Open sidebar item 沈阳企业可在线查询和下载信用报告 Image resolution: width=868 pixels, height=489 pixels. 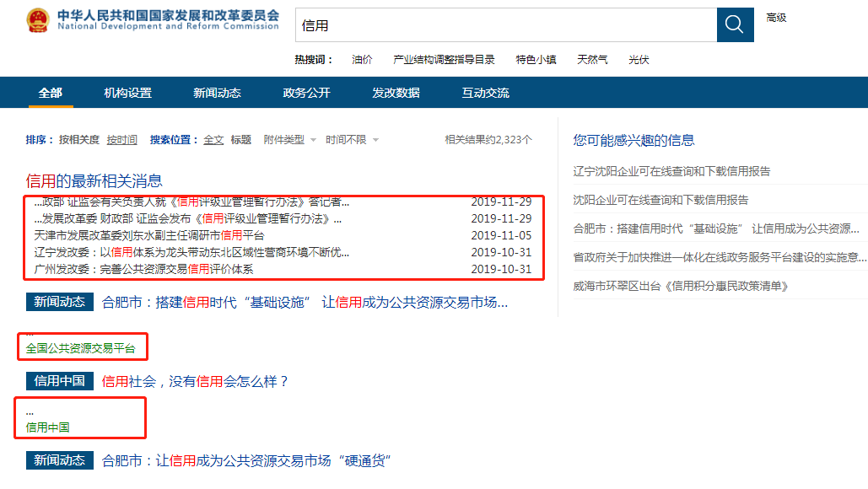click(x=660, y=201)
